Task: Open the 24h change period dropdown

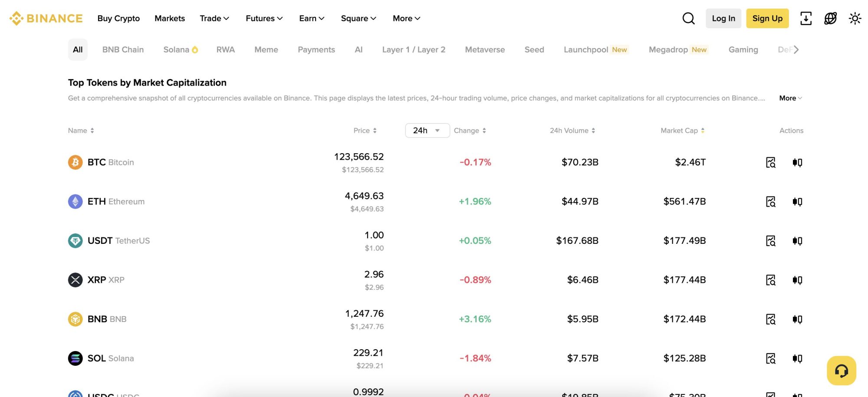Action: [427, 130]
